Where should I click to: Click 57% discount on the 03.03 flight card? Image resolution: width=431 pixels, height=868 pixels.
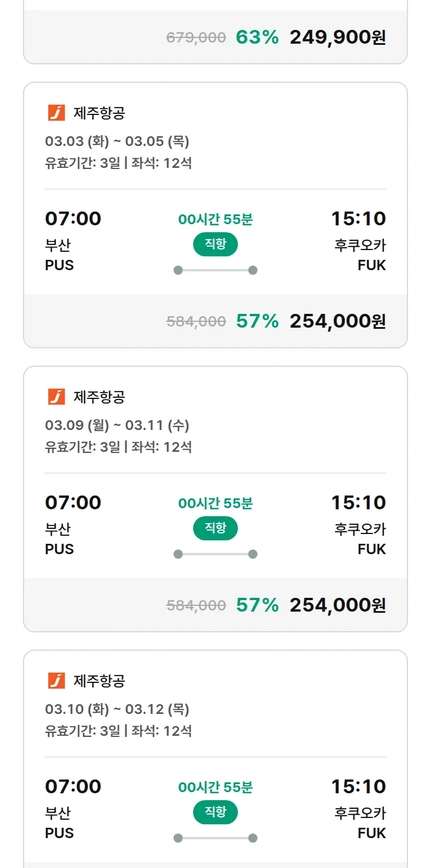(257, 321)
